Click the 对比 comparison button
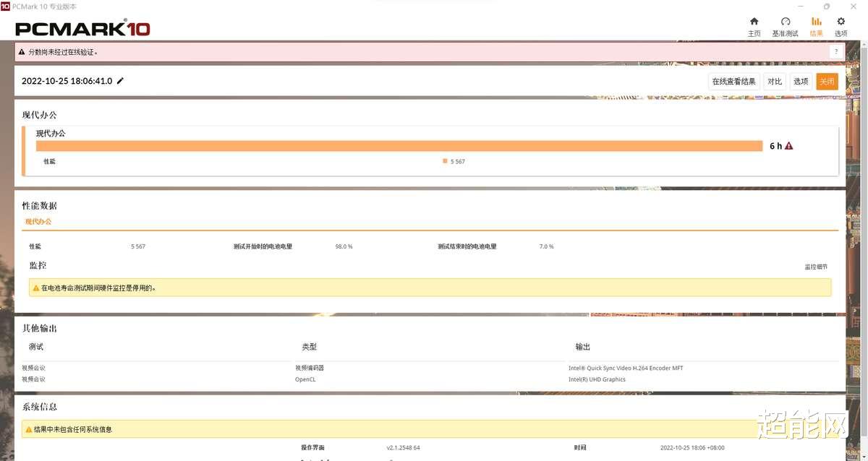Viewport: 868px width, 461px height. point(775,81)
